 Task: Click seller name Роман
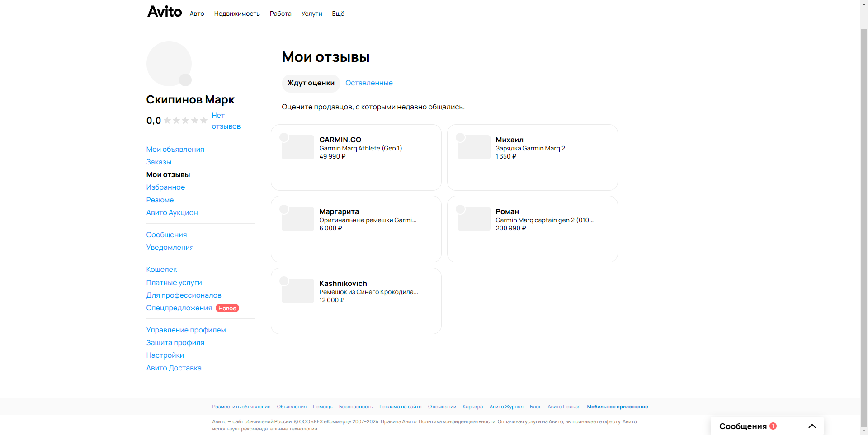(507, 212)
